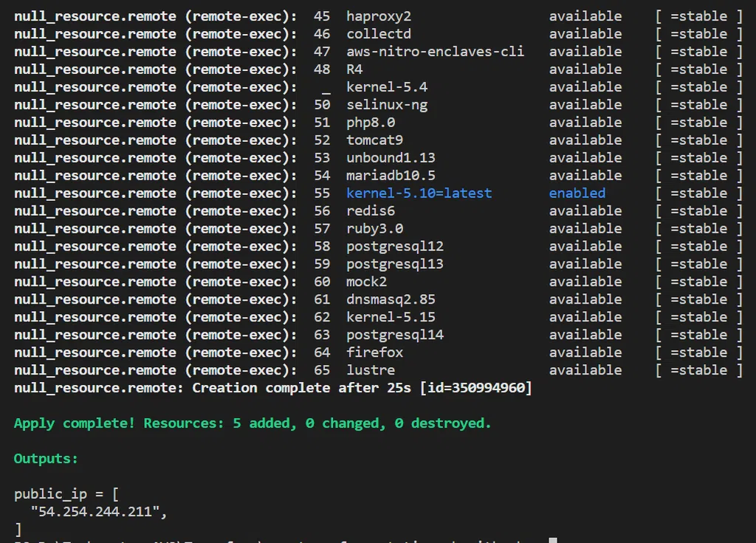Click the terminal cursor block at the prompt
Image resolution: width=756 pixels, height=543 pixels.
(553, 540)
